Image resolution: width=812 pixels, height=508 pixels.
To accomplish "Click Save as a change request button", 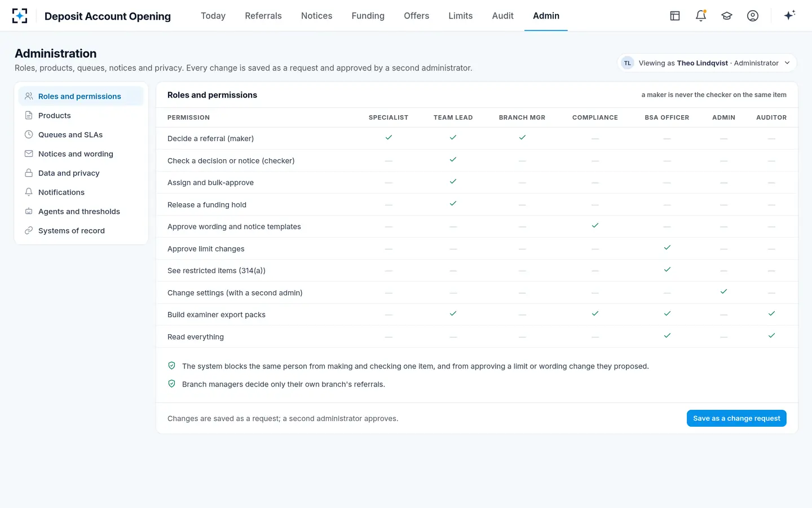I will (736, 418).
